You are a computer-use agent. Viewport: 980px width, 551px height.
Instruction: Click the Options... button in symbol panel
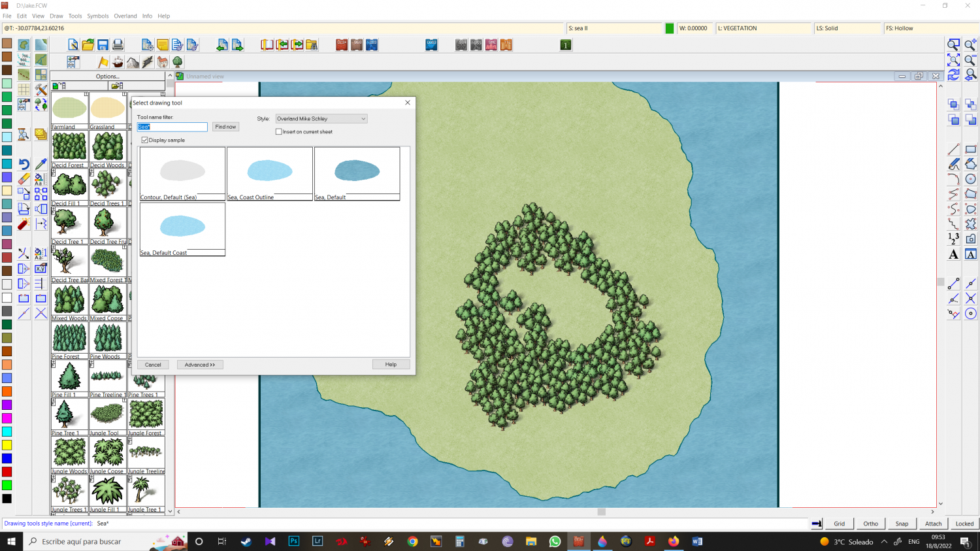(x=108, y=76)
